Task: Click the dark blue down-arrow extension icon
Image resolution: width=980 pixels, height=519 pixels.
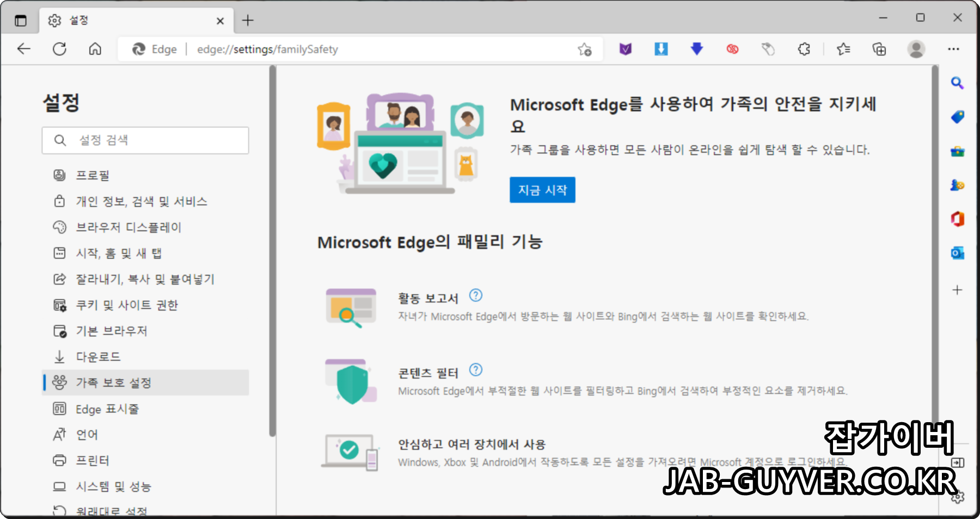Action: [697, 50]
